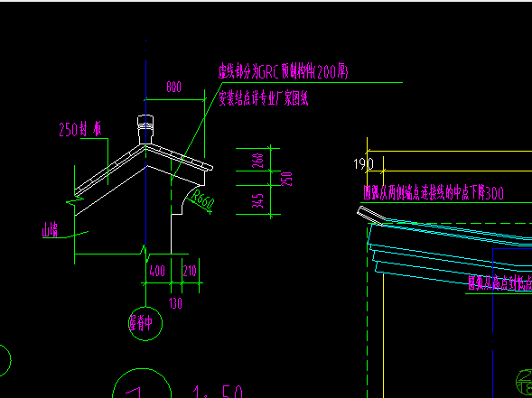
Task: Select the 260 vertical dimension text
Action: click(258, 161)
